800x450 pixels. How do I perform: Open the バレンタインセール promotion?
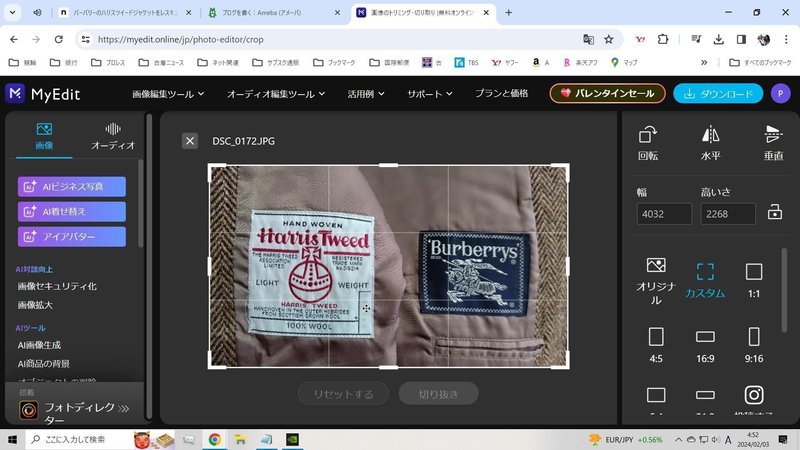pyautogui.click(x=607, y=93)
